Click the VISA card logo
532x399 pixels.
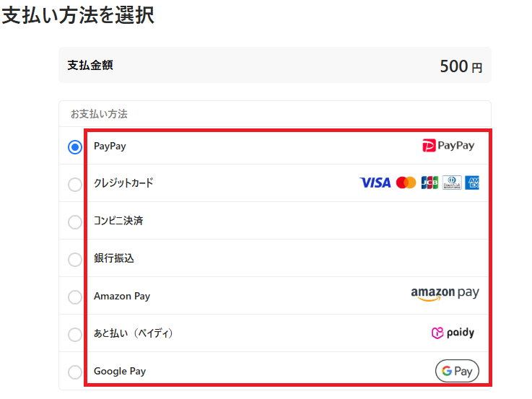coord(375,183)
